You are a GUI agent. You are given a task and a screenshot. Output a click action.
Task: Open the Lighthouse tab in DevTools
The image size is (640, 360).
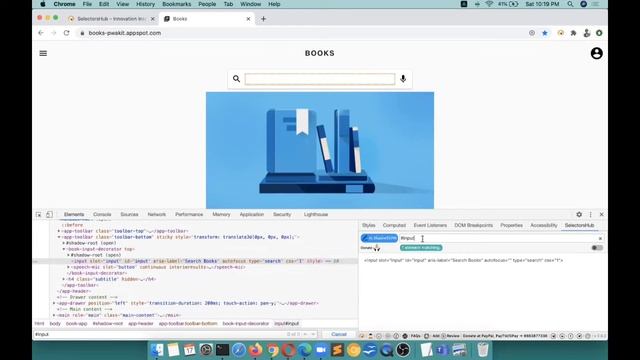click(316, 214)
